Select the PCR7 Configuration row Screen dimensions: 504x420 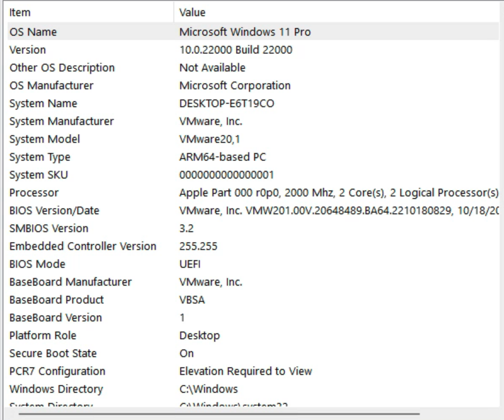coord(57,371)
